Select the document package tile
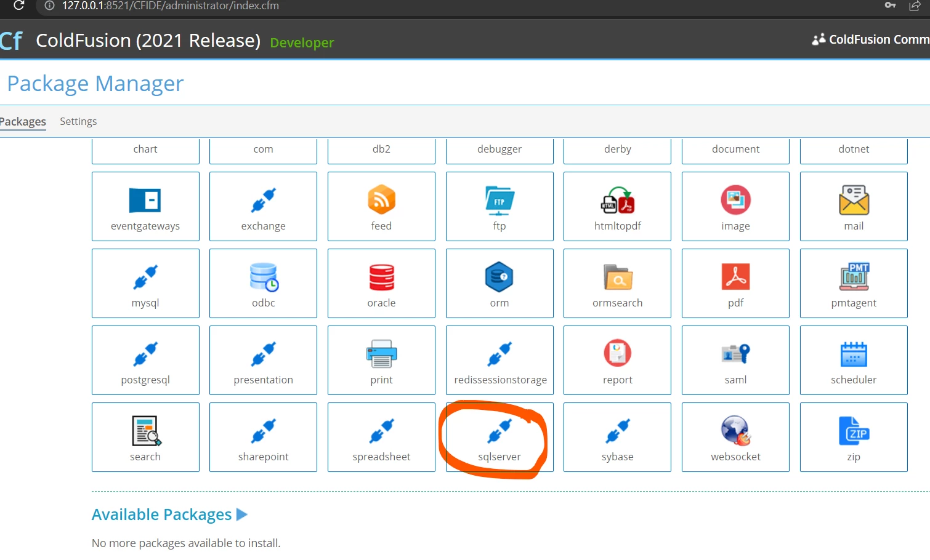930x560 pixels. [735, 151]
